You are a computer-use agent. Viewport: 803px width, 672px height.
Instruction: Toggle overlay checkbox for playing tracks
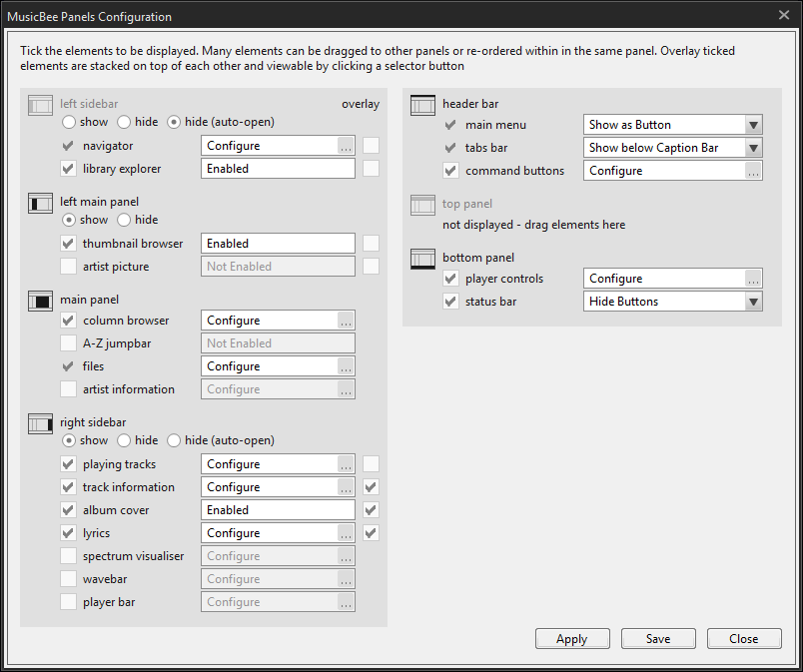371,464
